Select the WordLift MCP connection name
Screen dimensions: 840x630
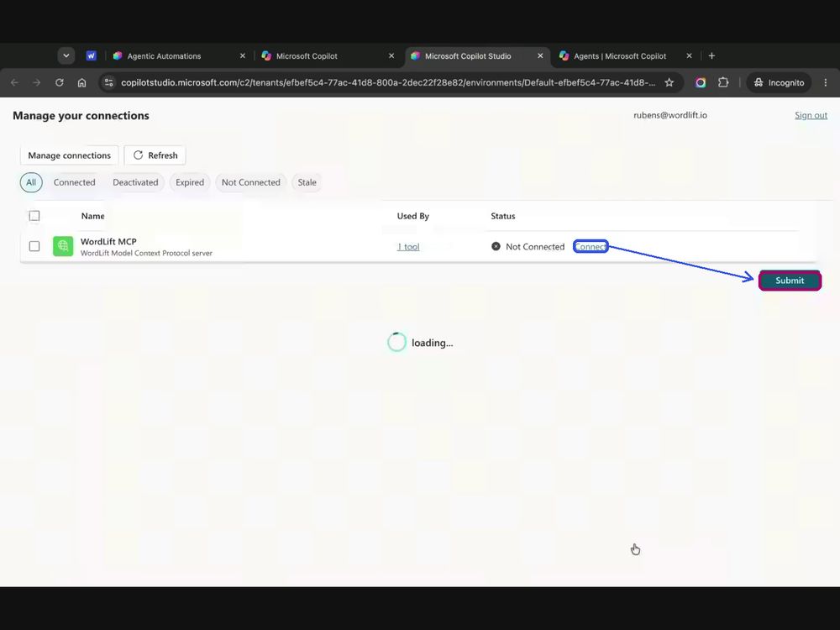click(108, 242)
